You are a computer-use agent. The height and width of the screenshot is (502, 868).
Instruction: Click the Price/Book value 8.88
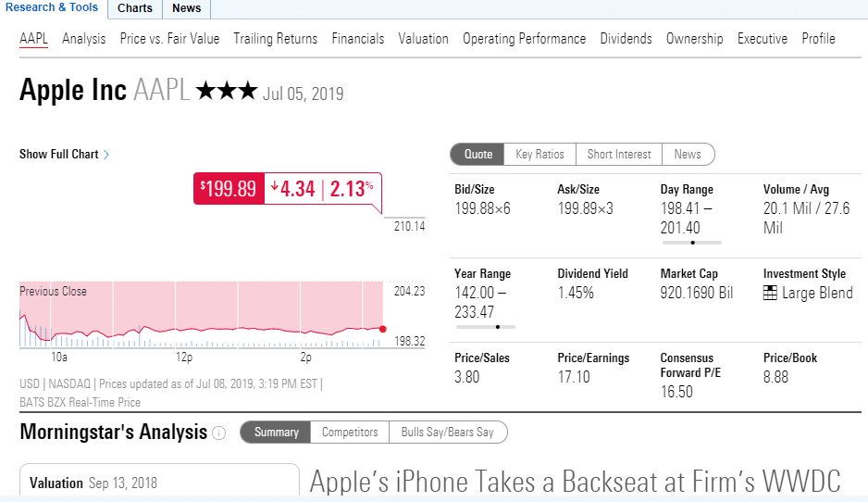pyautogui.click(x=775, y=377)
